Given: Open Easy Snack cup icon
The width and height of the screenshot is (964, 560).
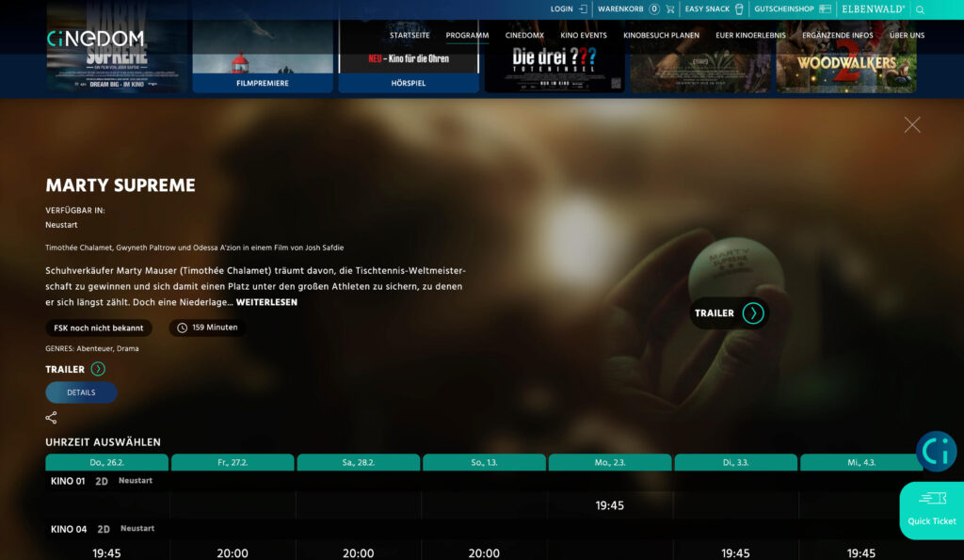Looking at the screenshot, I should (x=739, y=9).
